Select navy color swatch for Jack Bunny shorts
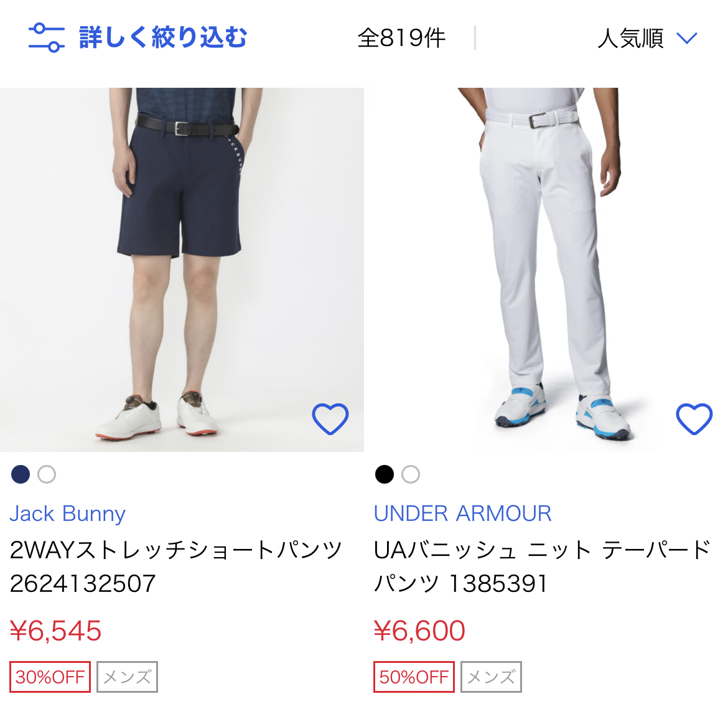This screenshot has height=704, width=728. (x=21, y=474)
